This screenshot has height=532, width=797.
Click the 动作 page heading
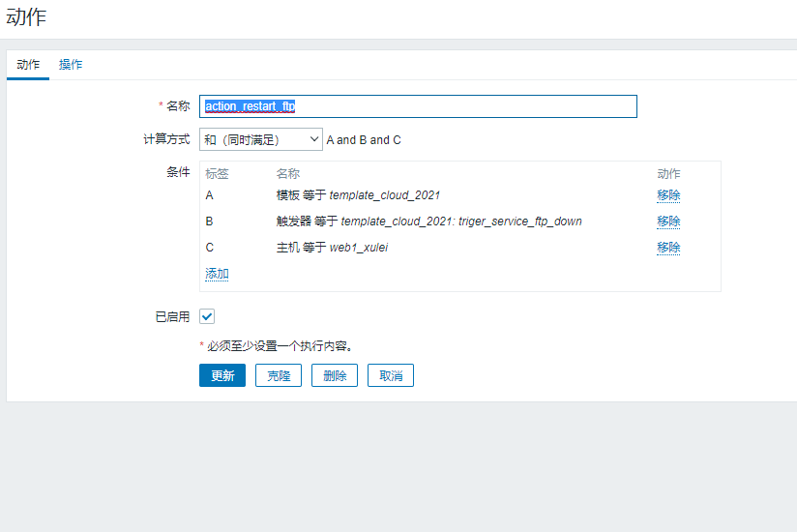point(26,16)
